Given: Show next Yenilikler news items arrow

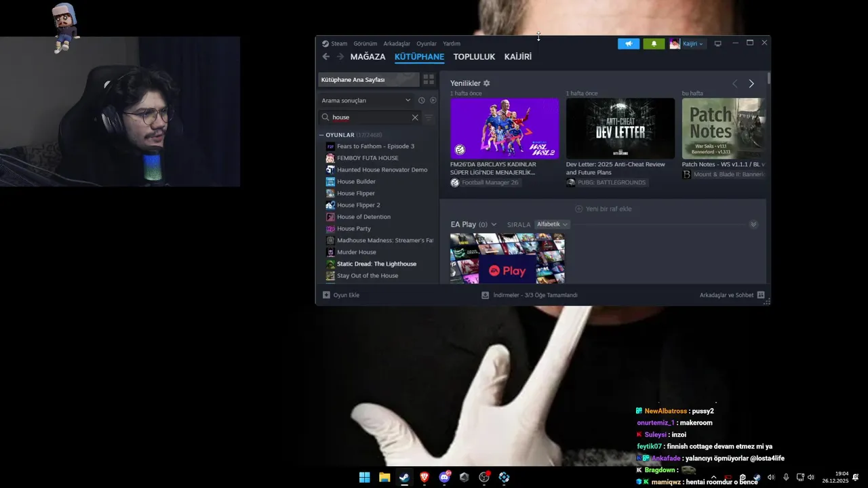Looking at the screenshot, I should click(x=751, y=83).
